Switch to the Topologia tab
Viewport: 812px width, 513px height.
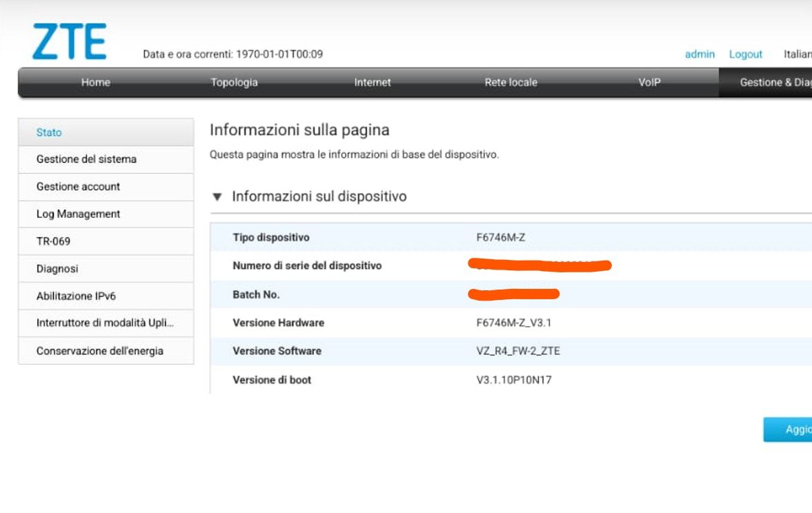click(x=234, y=82)
